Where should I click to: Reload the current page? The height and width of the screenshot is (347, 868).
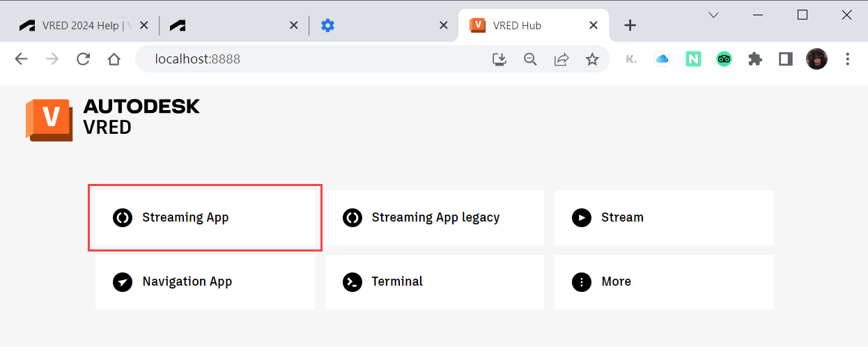point(84,59)
